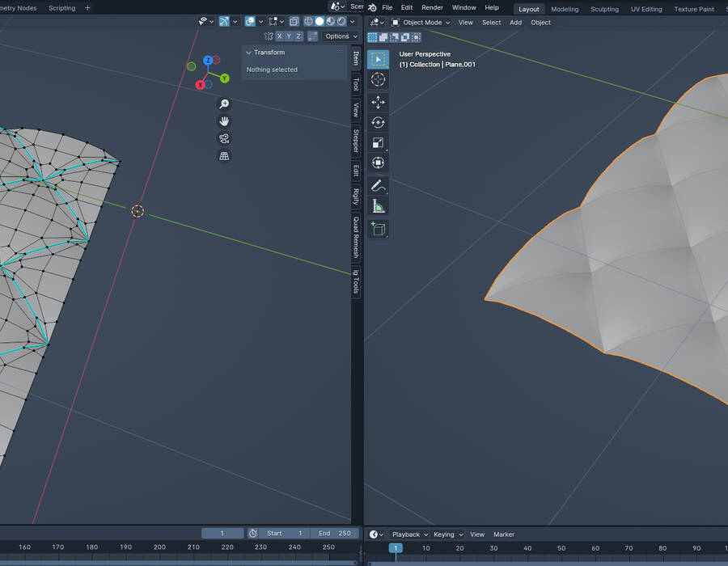Click the Select menu in viewport header

click(x=491, y=23)
